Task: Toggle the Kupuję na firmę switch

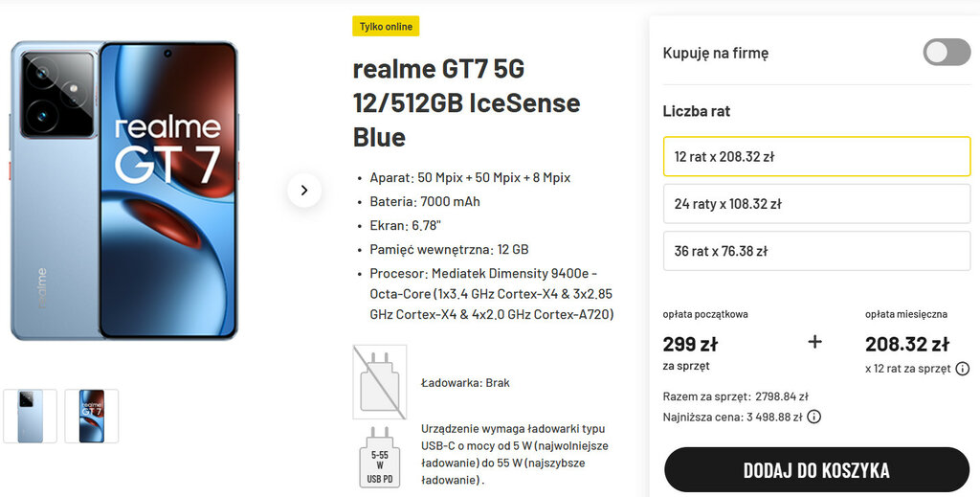Action: [x=946, y=53]
